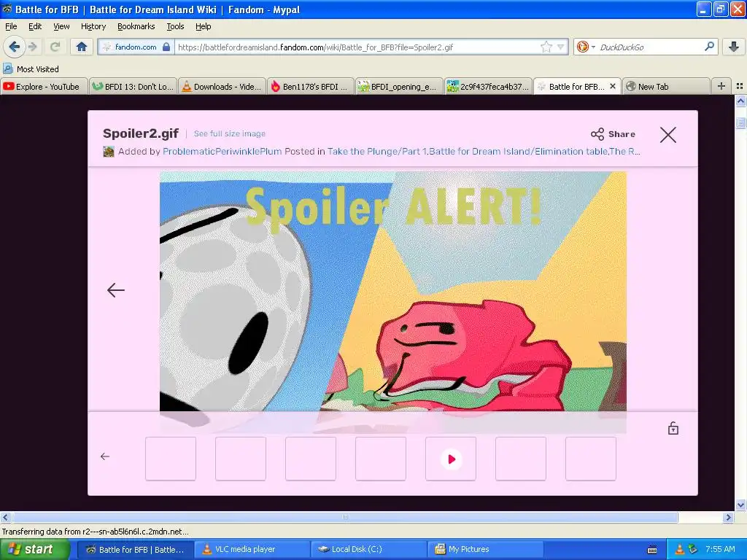Switch to the Downloads - Vide... tab
The image size is (747, 560).
click(222, 87)
